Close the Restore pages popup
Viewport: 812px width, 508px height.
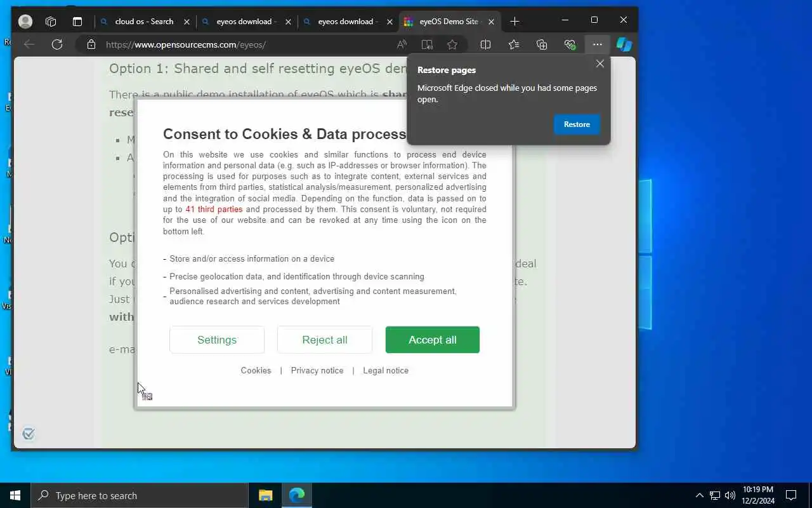600,63
